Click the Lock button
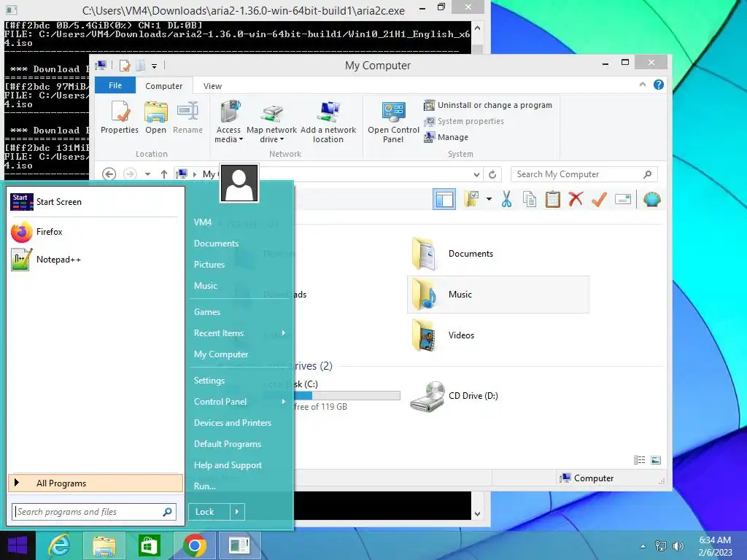This screenshot has height=560, width=747. [x=209, y=512]
